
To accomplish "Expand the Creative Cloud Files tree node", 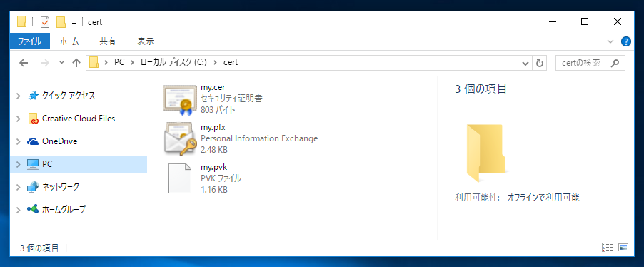I will click(18, 119).
